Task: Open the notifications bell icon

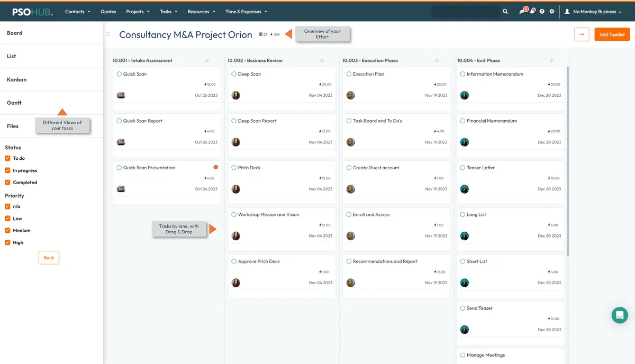Action: click(x=533, y=11)
